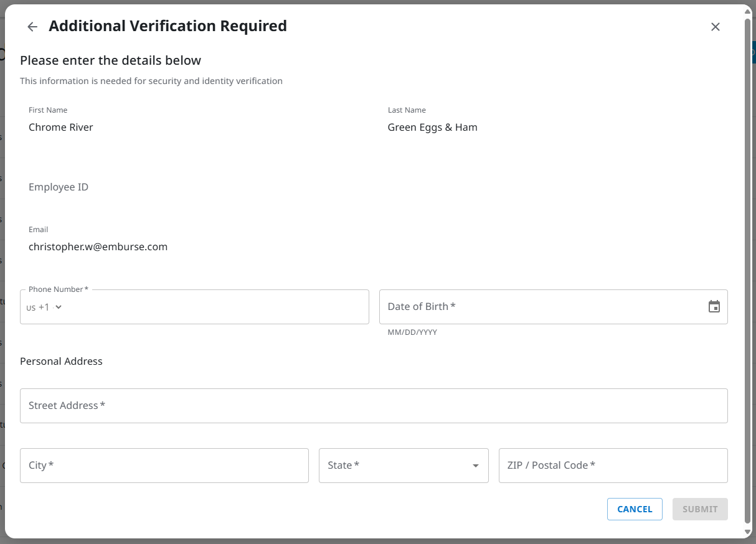Click the SUBMIT button

coord(700,509)
